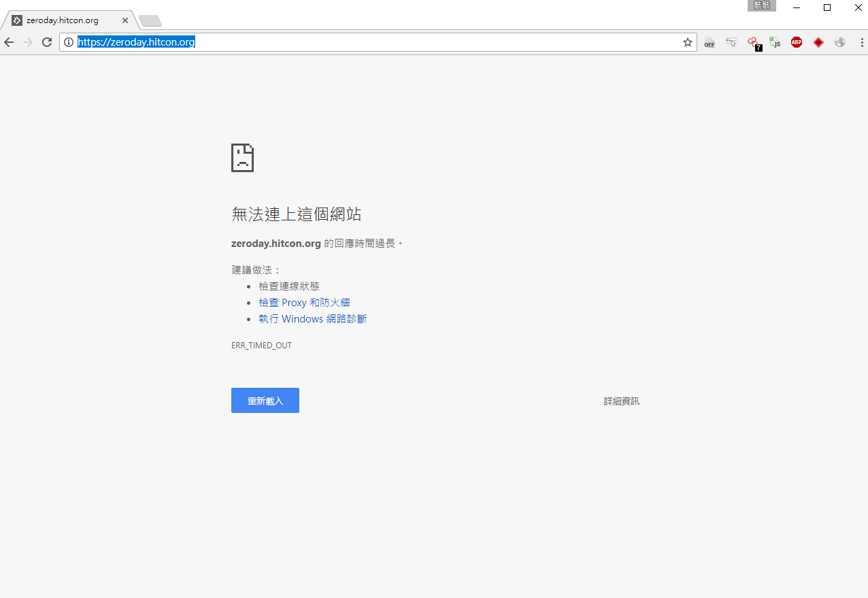Click the tab's favicon icon
868x598 pixels.
click(x=17, y=20)
